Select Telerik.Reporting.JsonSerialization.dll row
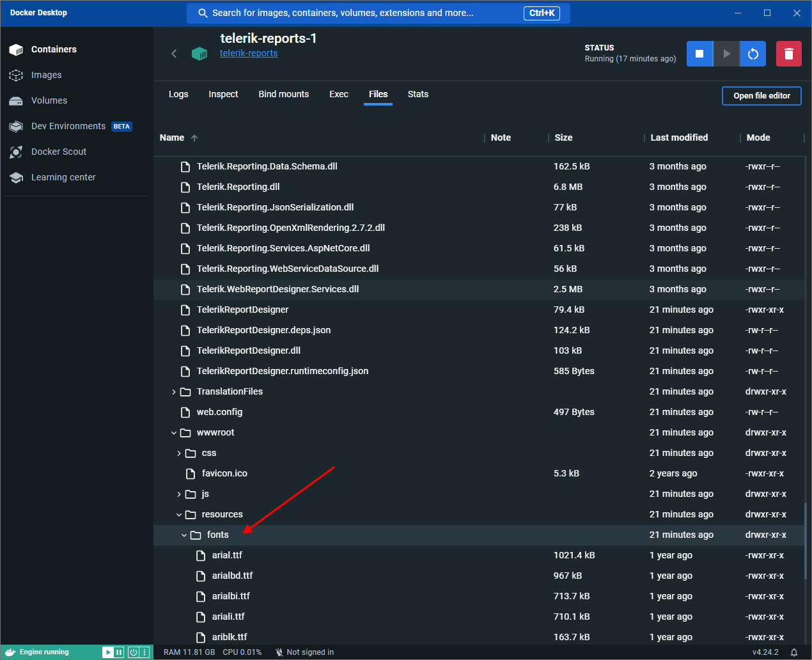The width and height of the screenshot is (812, 660). pyautogui.click(x=478, y=208)
